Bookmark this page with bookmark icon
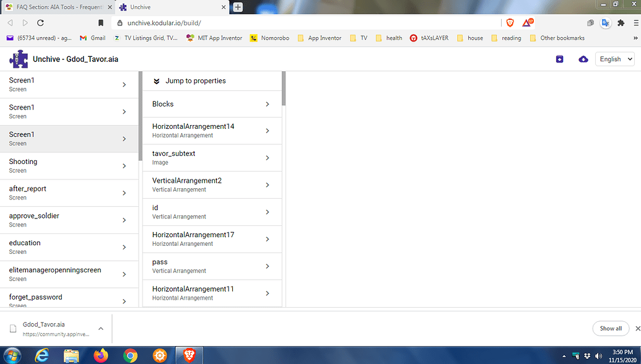This screenshot has height=364, width=641. pyautogui.click(x=100, y=23)
